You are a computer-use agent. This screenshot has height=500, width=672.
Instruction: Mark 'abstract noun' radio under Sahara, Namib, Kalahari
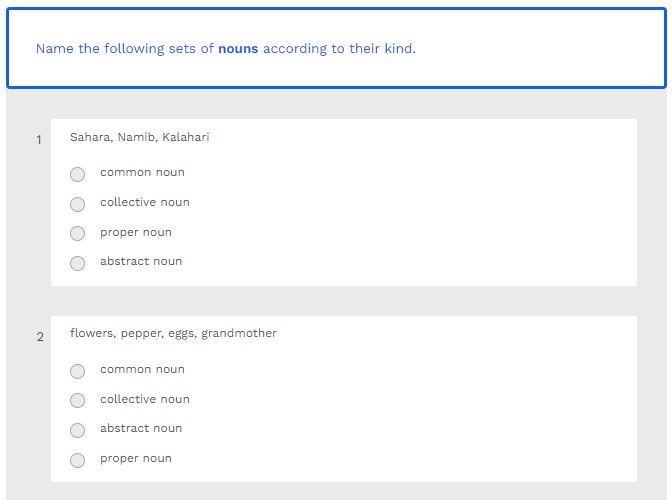click(78, 263)
